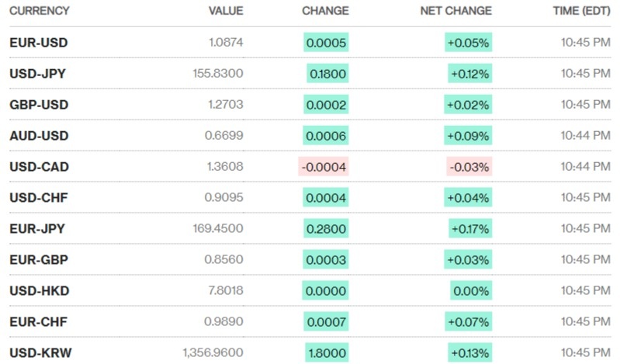Select the EUR-JPY currency pair
Image resolution: width=620 pixels, height=364 pixels.
[37, 229]
